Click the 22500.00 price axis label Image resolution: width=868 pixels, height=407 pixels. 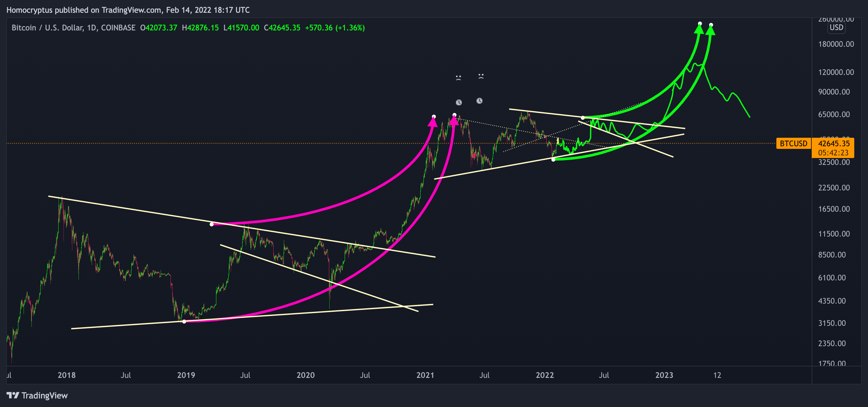834,187
